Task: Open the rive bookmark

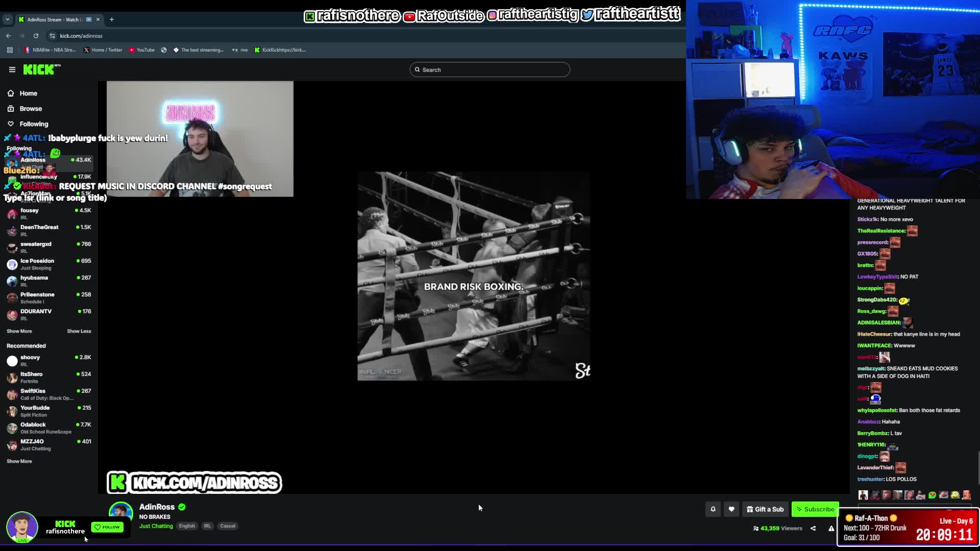Action: point(240,50)
